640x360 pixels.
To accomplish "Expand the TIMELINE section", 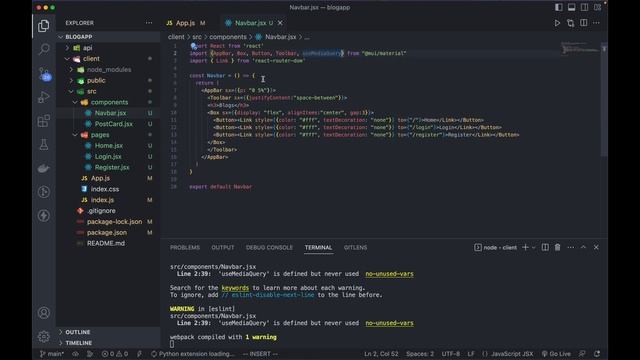I will [x=108, y=343].
